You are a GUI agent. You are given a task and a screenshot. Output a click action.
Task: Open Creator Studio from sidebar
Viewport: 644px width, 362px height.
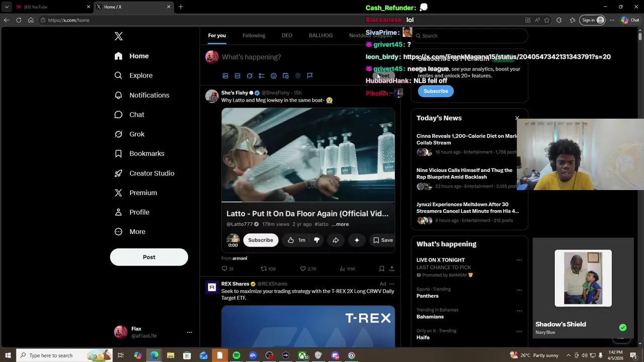[144, 173]
